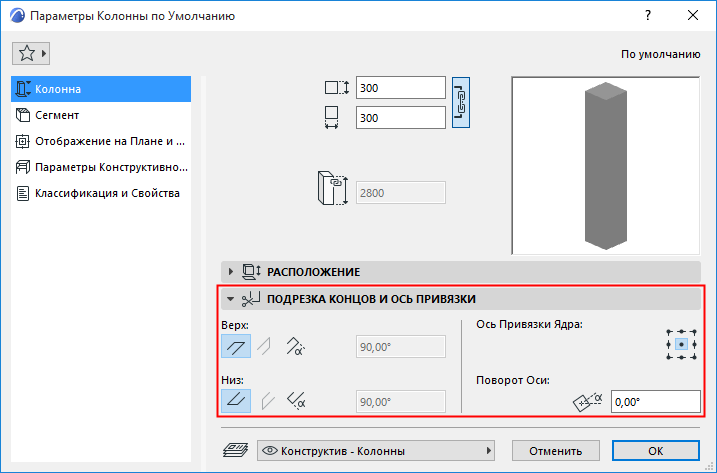Click the column width field showing lower 300
717x473 pixels.
click(x=401, y=118)
